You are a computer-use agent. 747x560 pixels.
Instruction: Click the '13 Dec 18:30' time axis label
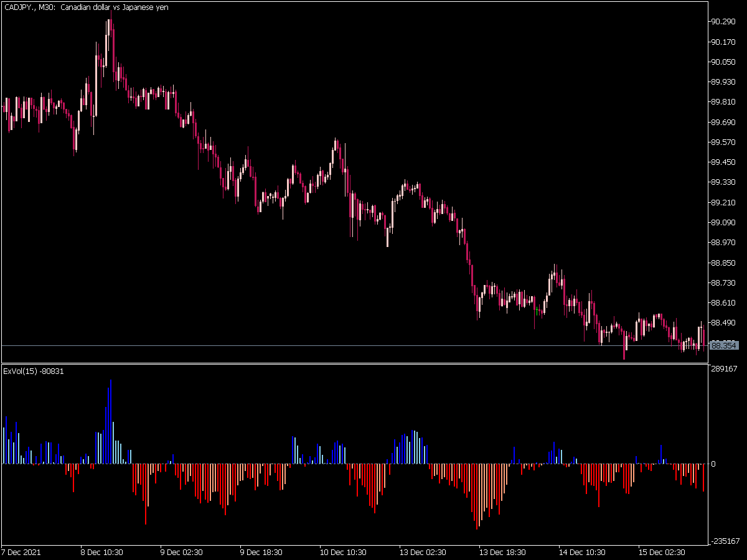tap(502, 552)
